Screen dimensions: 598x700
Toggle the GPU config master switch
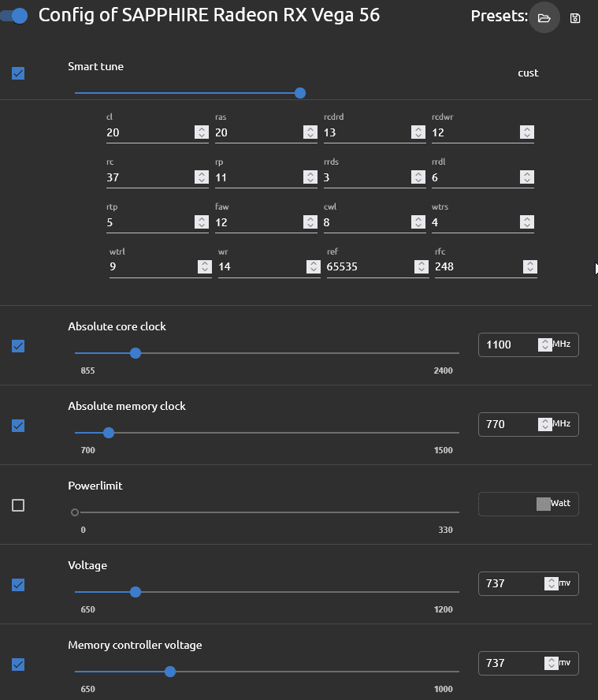tap(15, 16)
